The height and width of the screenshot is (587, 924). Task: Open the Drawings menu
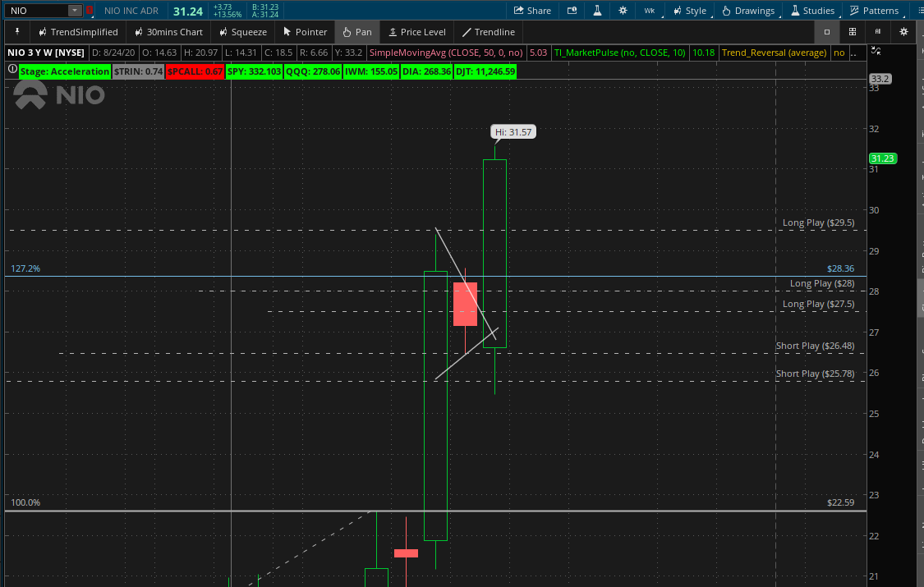pyautogui.click(x=748, y=11)
